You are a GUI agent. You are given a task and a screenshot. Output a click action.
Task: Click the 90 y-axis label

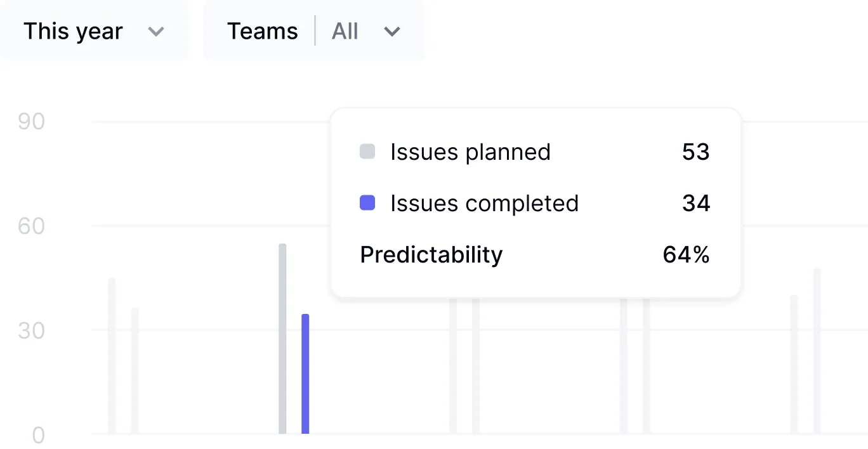31,121
